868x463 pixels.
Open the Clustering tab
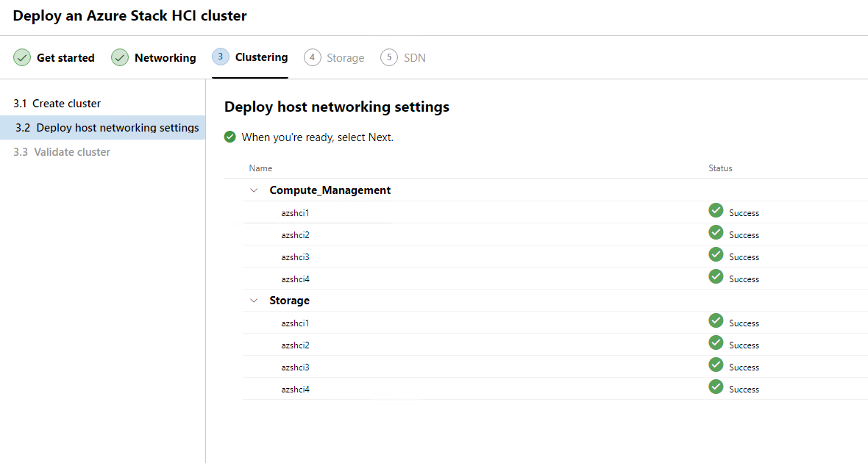tap(261, 57)
